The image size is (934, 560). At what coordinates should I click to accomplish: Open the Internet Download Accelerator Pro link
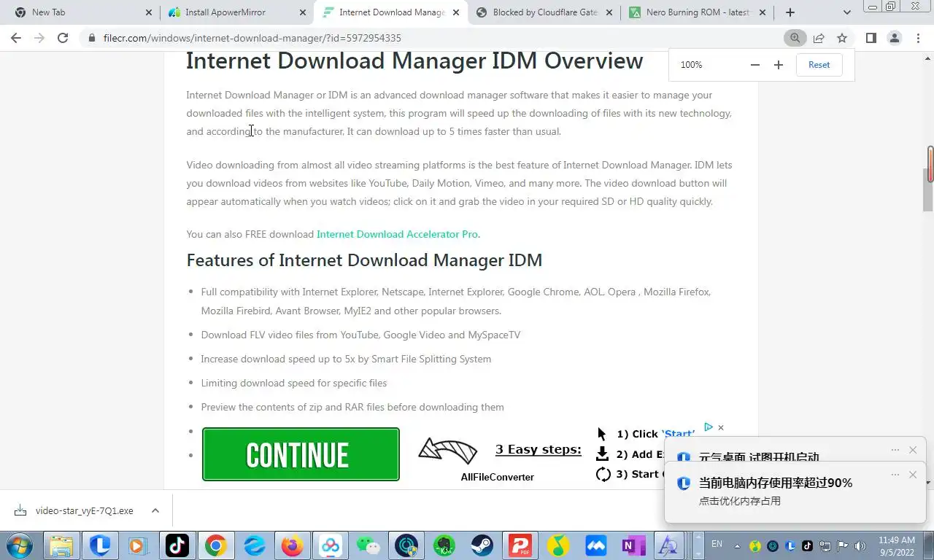[x=398, y=234]
